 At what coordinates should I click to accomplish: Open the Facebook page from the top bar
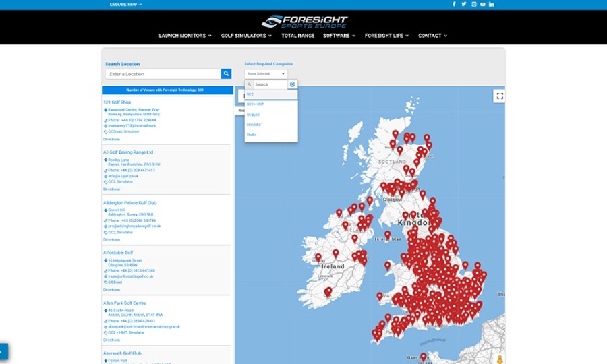click(454, 4)
